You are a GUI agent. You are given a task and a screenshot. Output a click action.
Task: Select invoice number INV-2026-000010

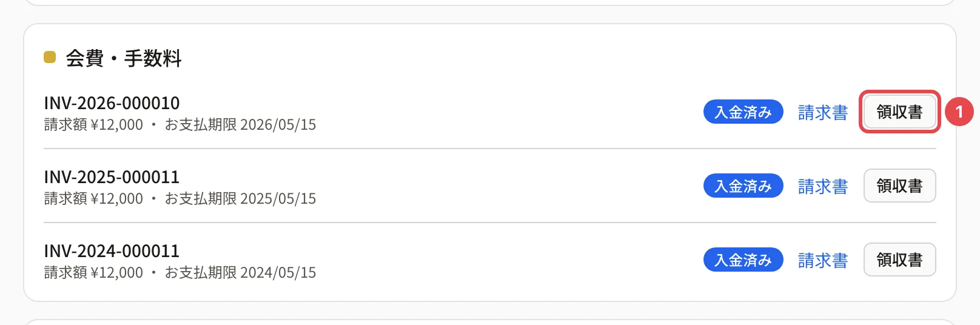click(x=112, y=103)
